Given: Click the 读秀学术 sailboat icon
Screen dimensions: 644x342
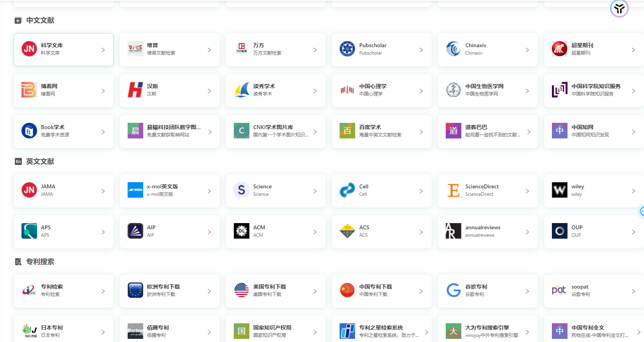Looking at the screenshot, I should coord(242,90).
